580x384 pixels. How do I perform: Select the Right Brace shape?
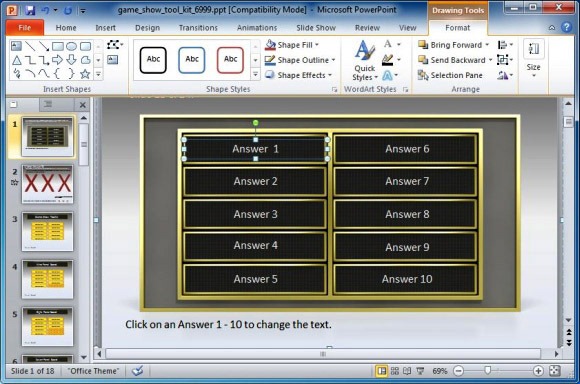click(71, 74)
